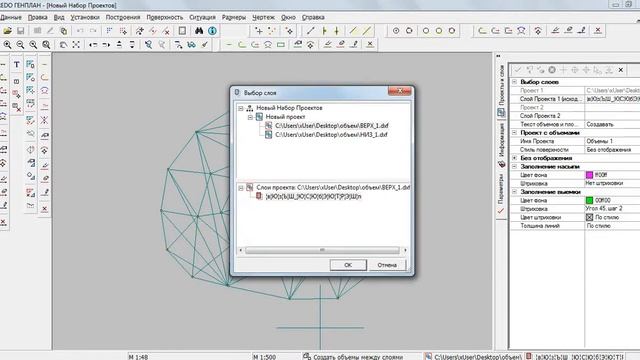The image size is (640, 360).
Task: Collapse the Новый Набор Проектов tree node
Action: (x=241, y=108)
